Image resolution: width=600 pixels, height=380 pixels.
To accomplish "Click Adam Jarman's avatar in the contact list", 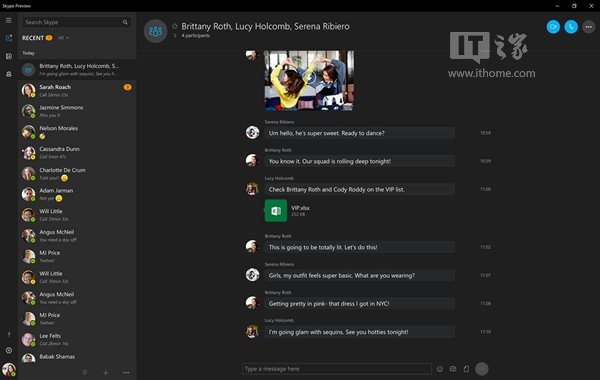I will click(x=28, y=194).
